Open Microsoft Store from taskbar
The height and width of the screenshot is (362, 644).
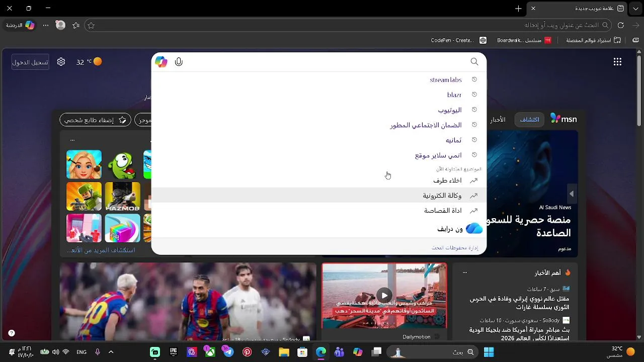point(302,352)
